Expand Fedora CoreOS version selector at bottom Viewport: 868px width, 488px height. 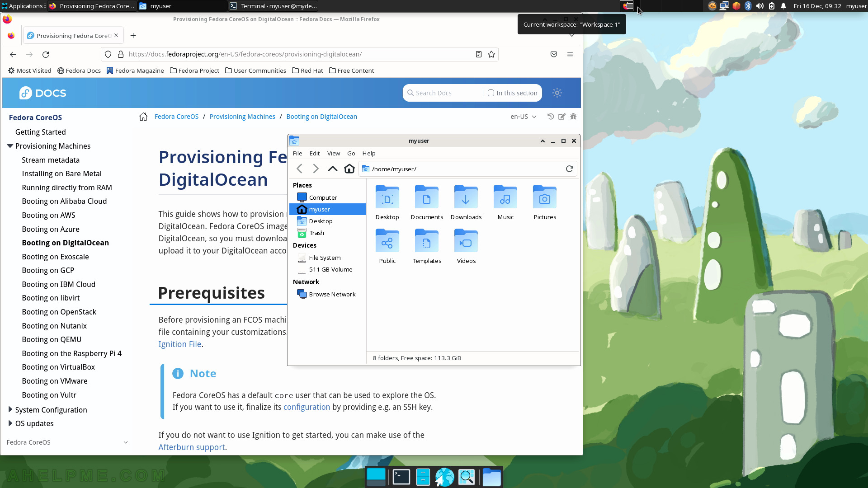pos(67,442)
